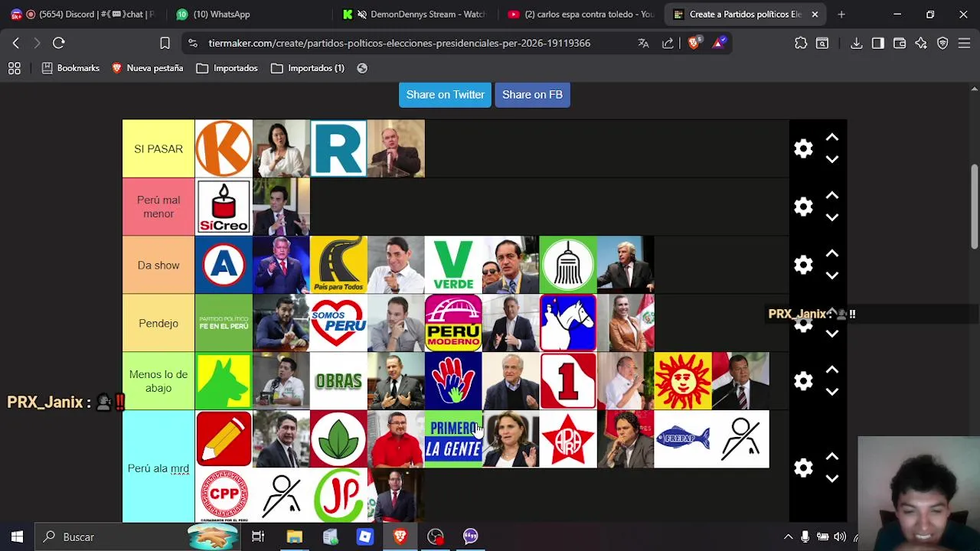The image size is (980, 551).
Task: Go back to previous page
Action: tap(15, 43)
